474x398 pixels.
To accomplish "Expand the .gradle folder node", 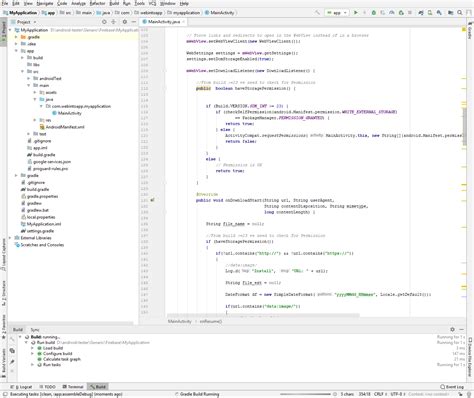I will tap(16, 37).
